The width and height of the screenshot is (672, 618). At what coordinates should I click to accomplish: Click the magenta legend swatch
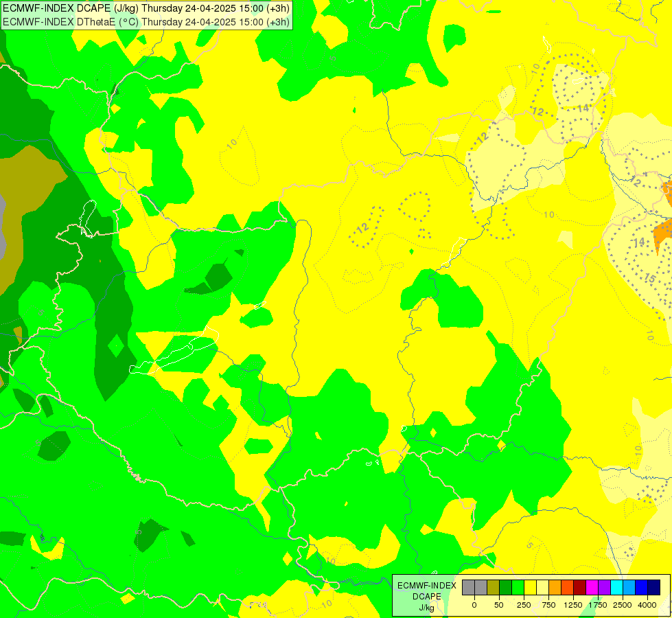[x=592, y=588]
